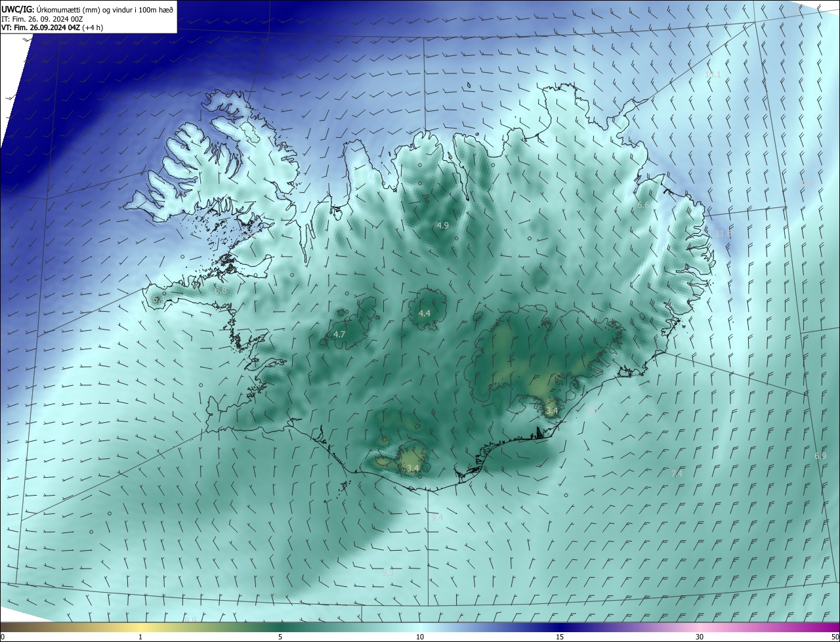Click the '15' label on the colour scale
The height and width of the screenshot is (642, 840).
[x=560, y=637]
